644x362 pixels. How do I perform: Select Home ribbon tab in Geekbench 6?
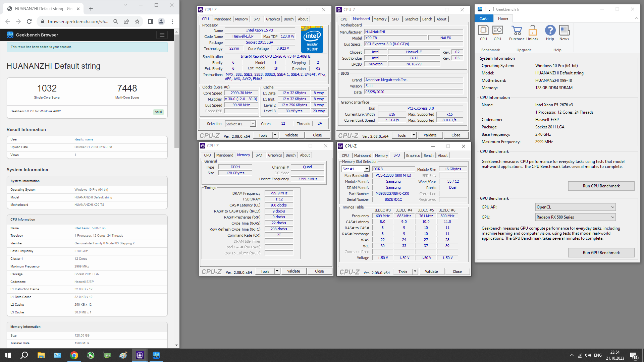pos(503,18)
